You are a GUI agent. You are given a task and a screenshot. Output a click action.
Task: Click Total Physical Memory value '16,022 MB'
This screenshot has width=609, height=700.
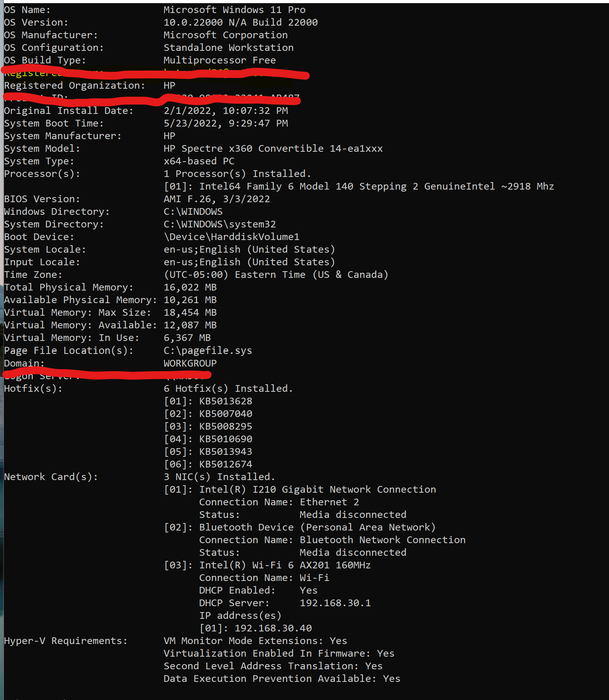point(190,287)
